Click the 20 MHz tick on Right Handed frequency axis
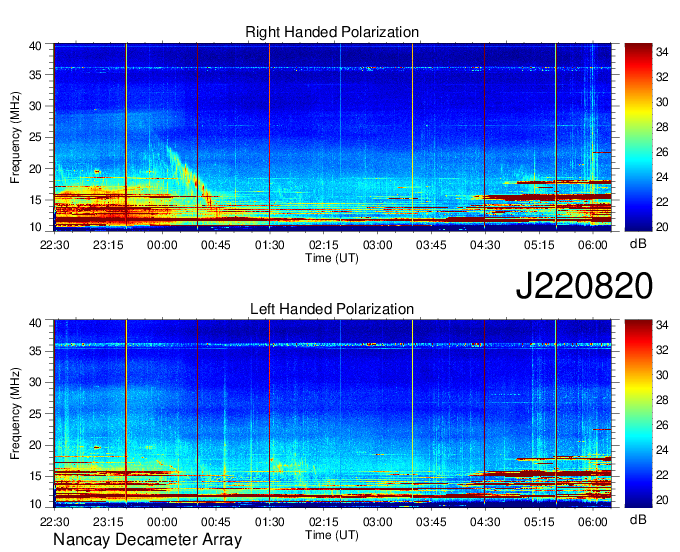This screenshot has width=680, height=552. [35, 169]
